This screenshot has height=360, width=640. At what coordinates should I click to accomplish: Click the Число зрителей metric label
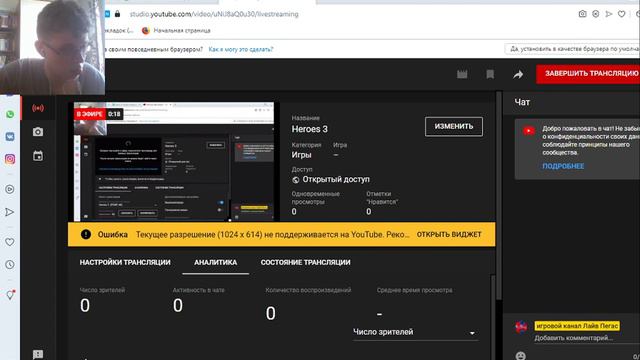point(102,290)
